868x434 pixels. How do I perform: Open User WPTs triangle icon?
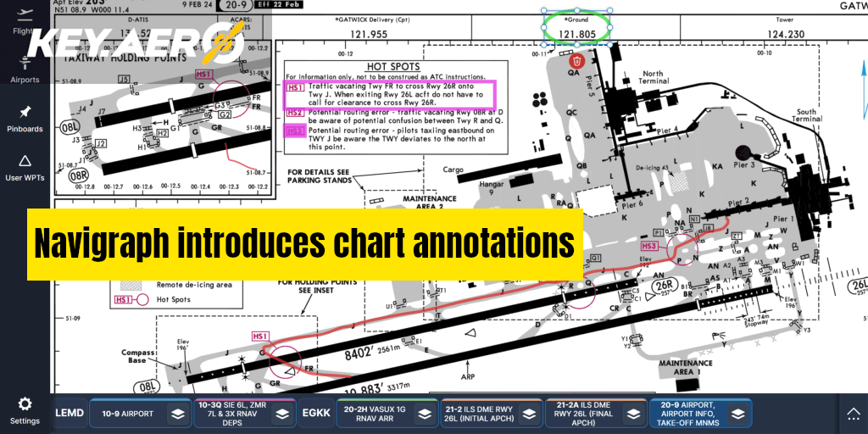click(25, 161)
